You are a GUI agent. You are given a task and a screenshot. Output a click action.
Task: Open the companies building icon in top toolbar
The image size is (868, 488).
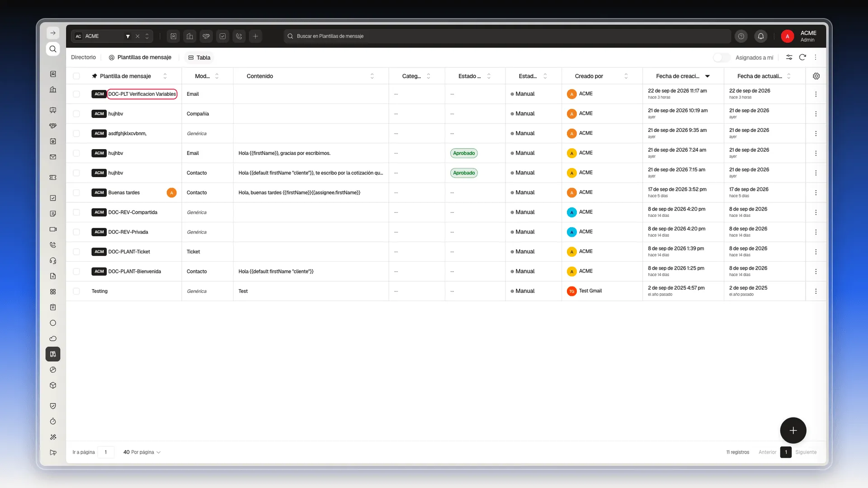[x=190, y=36]
